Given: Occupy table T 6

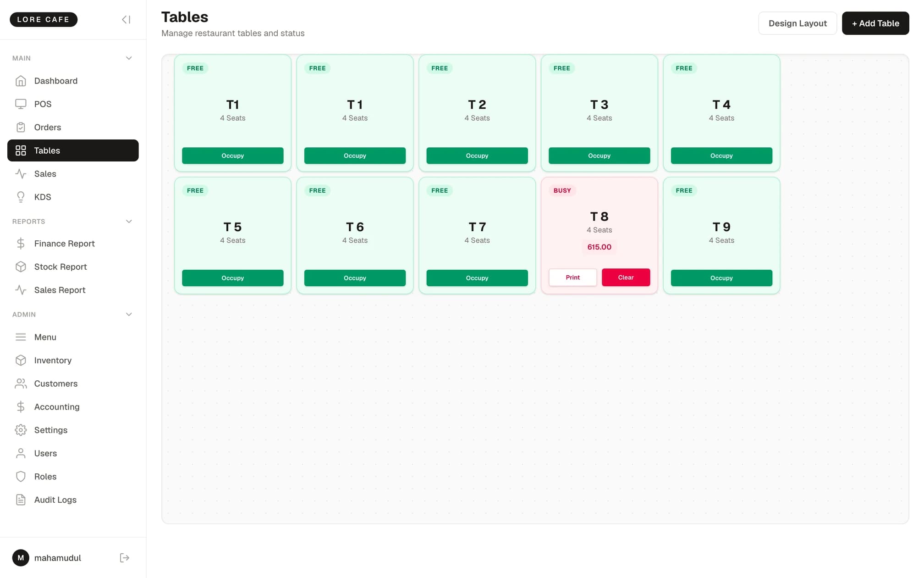Looking at the screenshot, I should pyautogui.click(x=355, y=278).
